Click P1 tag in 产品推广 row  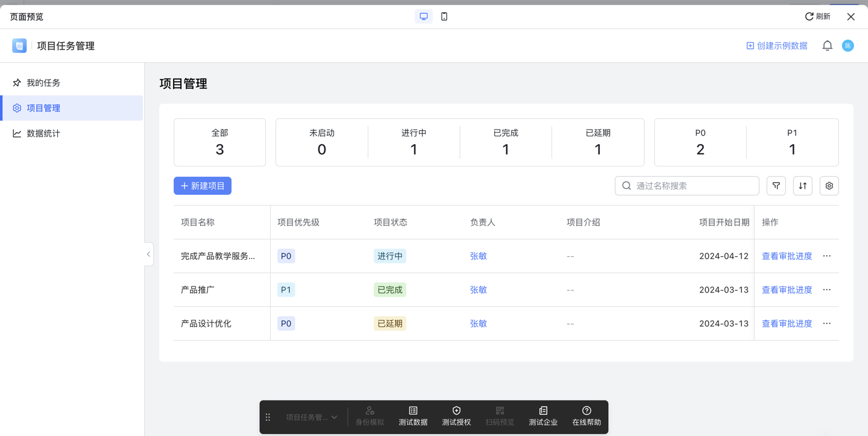[286, 290]
